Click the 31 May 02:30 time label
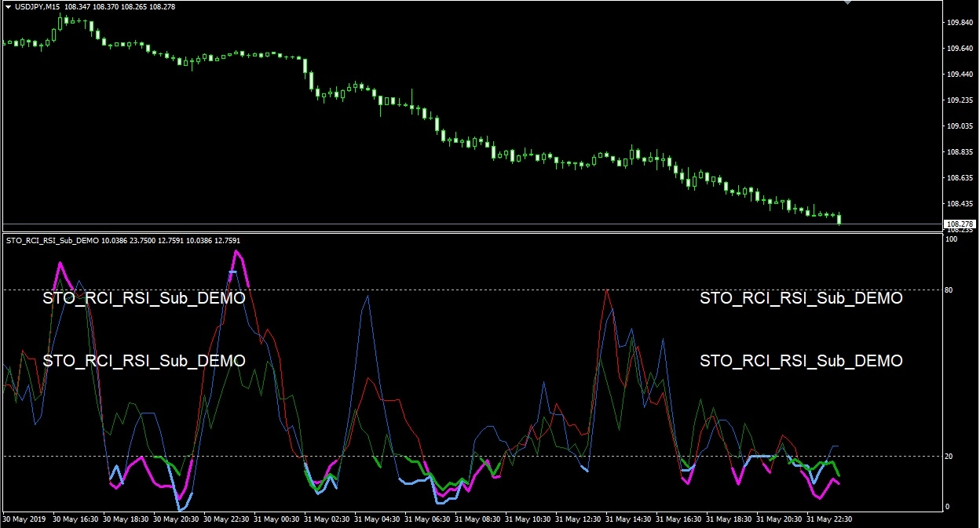This screenshot has width=980, height=528. point(328,519)
